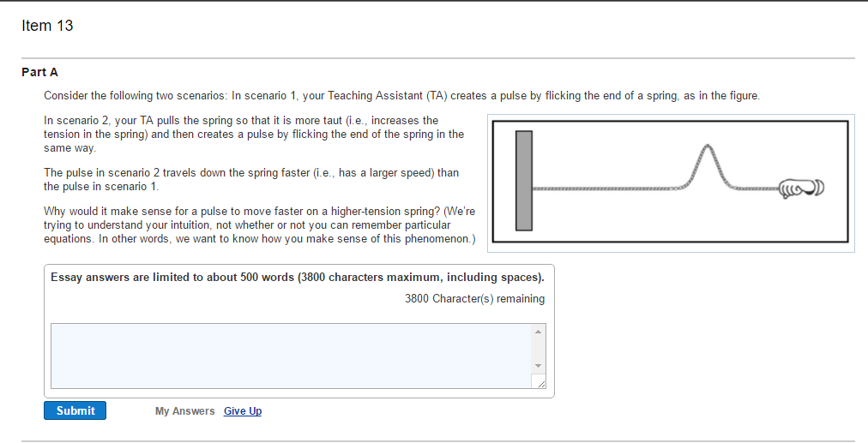The image size is (868, 443).
Task: Click the resize grip on the essay box
Action: pyautogui.click(x=540, y=383)
